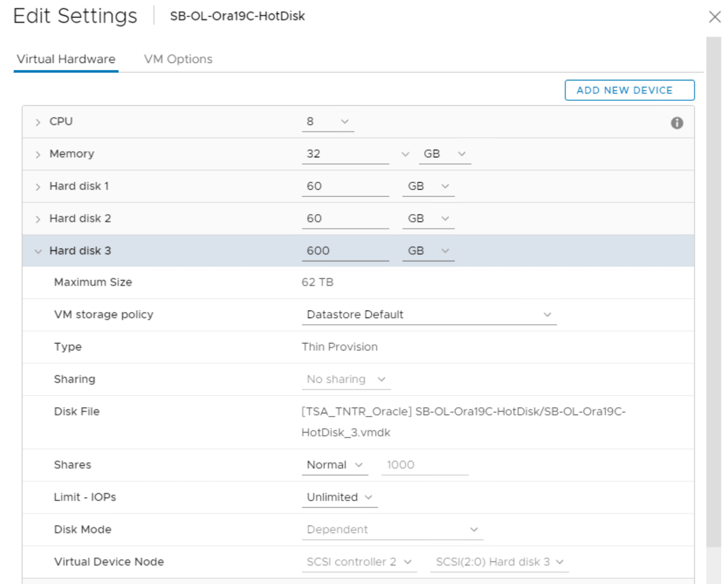Click the ADD NEW DEVICE button

[x=629, y=90]
